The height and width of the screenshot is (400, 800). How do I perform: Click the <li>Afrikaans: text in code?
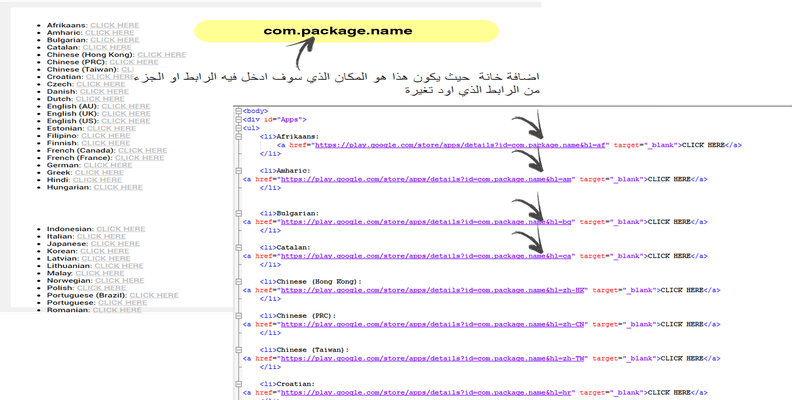(289, 137)
